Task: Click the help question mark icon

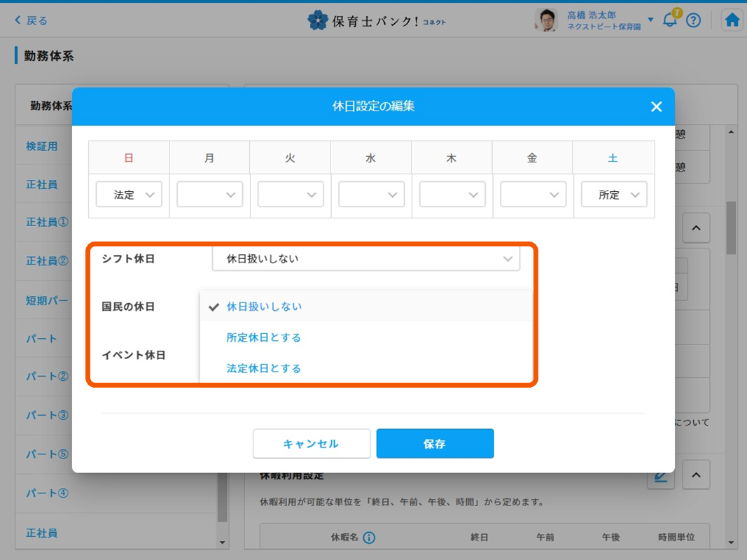Action: [693, 20]
